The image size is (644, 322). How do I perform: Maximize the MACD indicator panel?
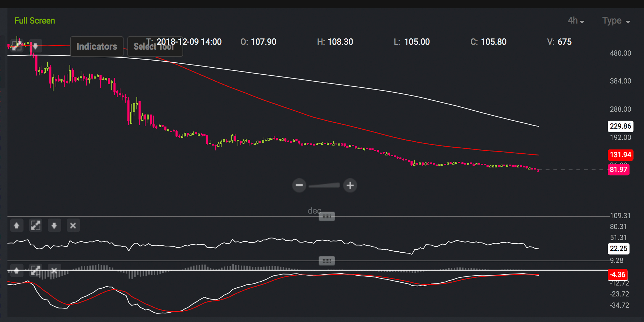click(35, 270)
